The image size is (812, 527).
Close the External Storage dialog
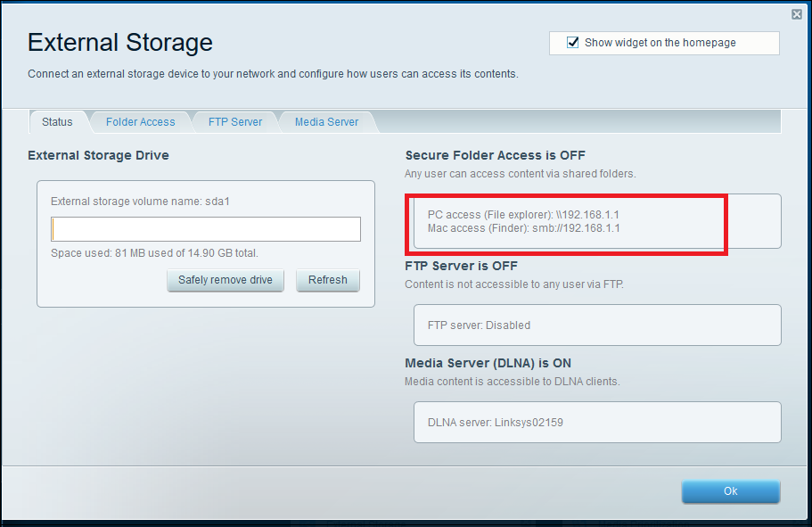(x=796, y=13)
